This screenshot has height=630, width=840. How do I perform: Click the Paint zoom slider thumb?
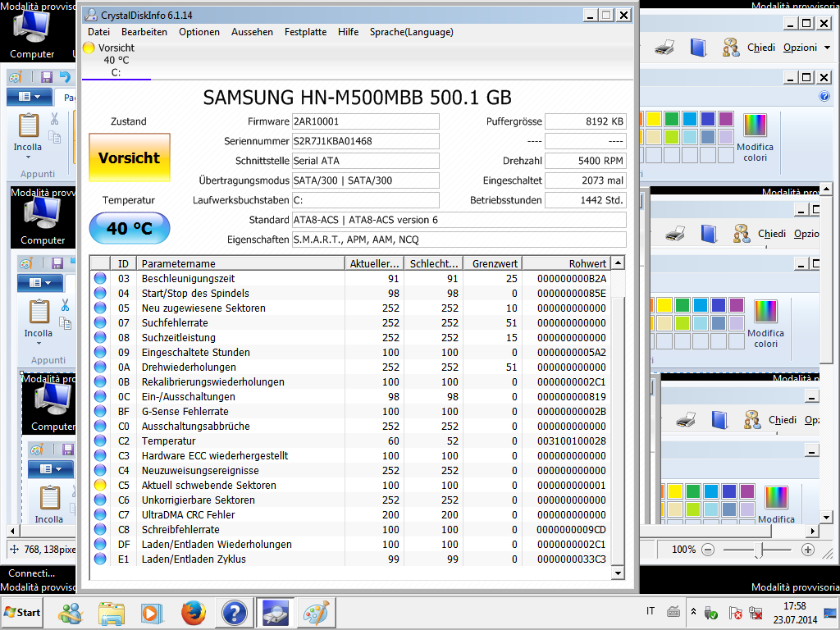(x=758, y=550)
